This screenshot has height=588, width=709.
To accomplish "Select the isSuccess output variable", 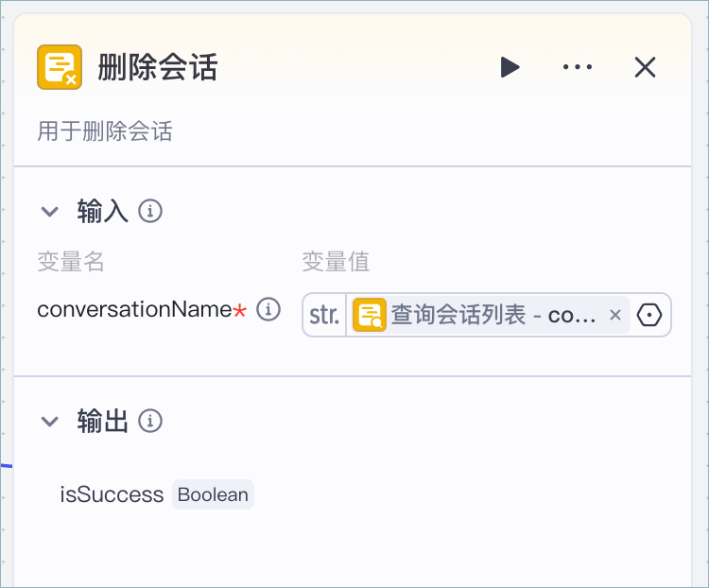I will click(112, 494).
